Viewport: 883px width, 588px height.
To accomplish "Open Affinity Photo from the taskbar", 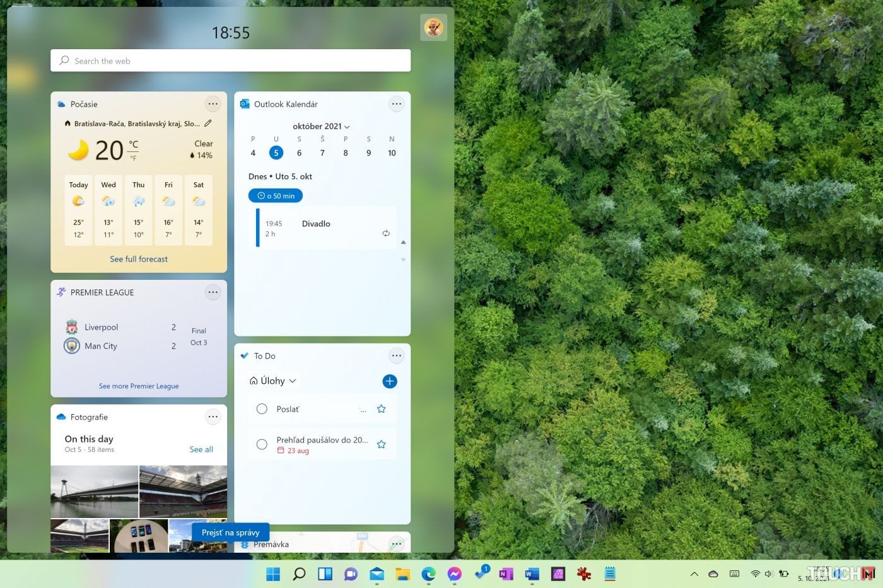I will 558,574.
